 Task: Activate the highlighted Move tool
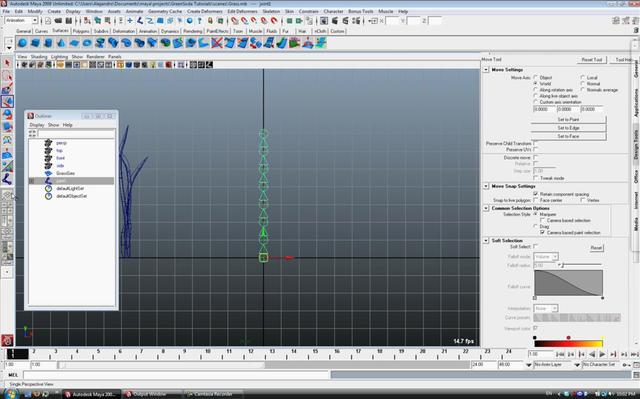tap(7, 102)
